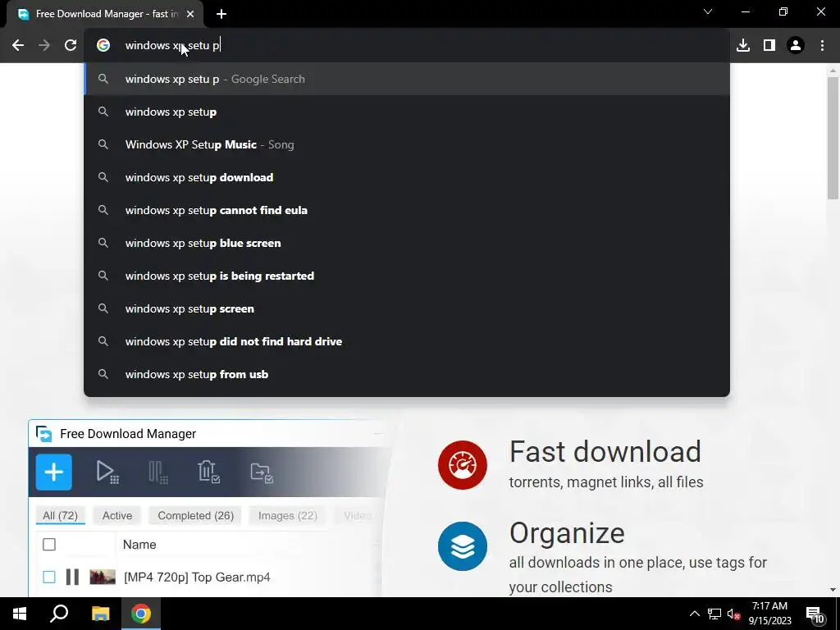Switch to the Images (22) filter tab
The width and height of the screenshot is (840, 630).
[288, 515]
